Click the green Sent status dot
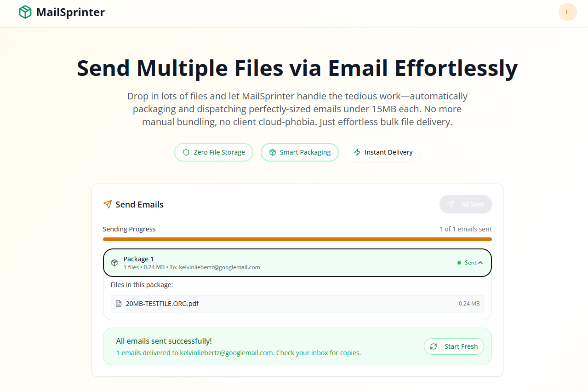588x392 pixels. coord(459,263)
